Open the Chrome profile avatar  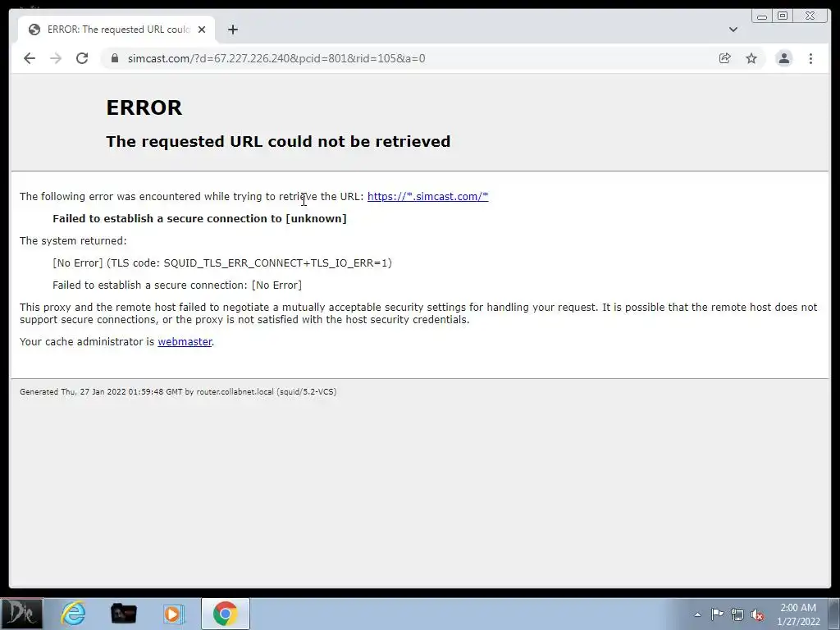pos(783,58)
